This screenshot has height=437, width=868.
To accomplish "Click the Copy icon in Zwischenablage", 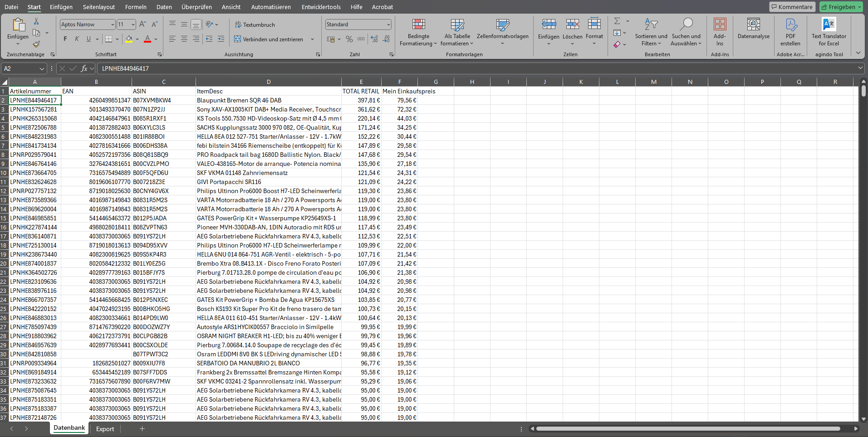I will (x=37, y=33).
